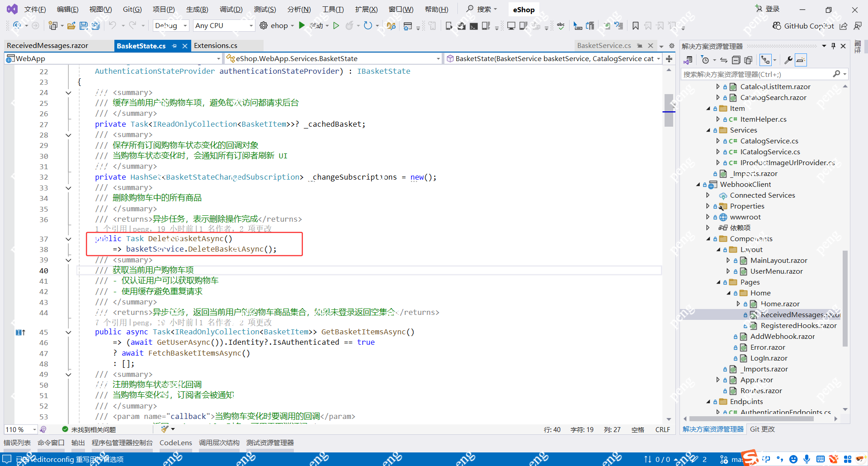Open the Git menu
The width and height of the screenshot is (868, 466).
click(x=132, y=9)
